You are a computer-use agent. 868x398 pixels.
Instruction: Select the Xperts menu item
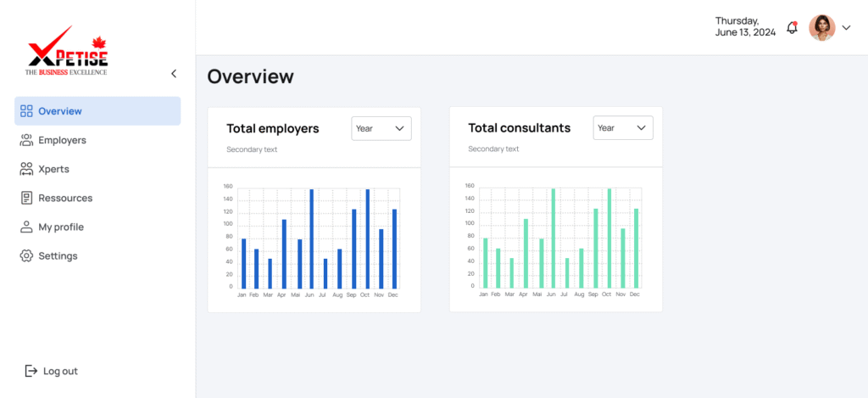pyautogui.click(x=53, y=169)
